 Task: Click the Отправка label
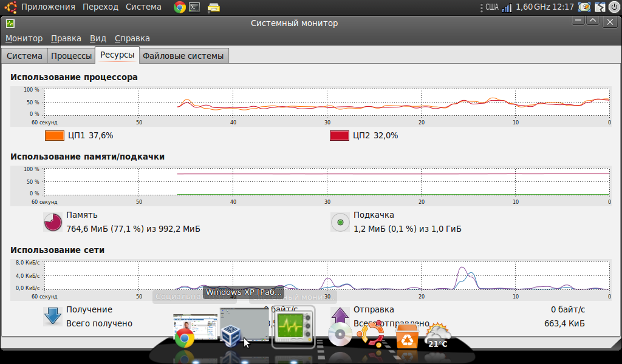tap(374, 310)
